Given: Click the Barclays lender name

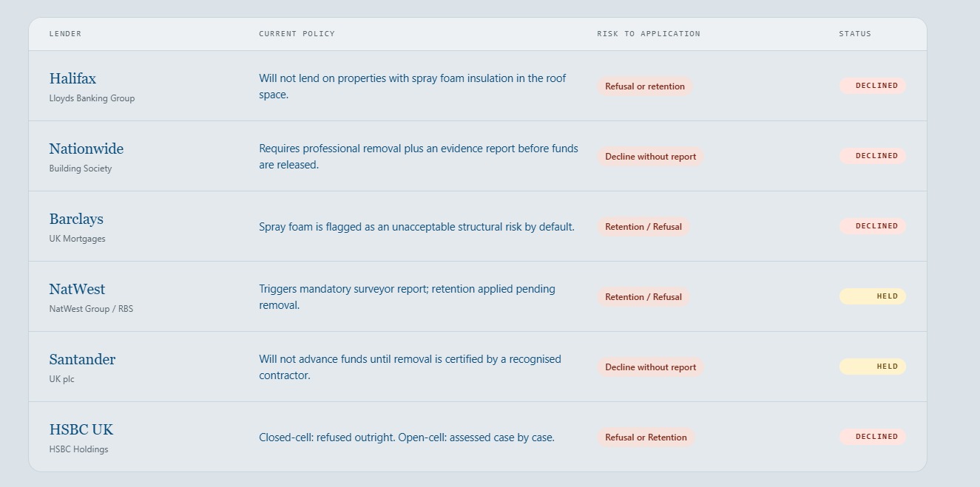Looking at the screenshot, I should click(x=76, y=219).
